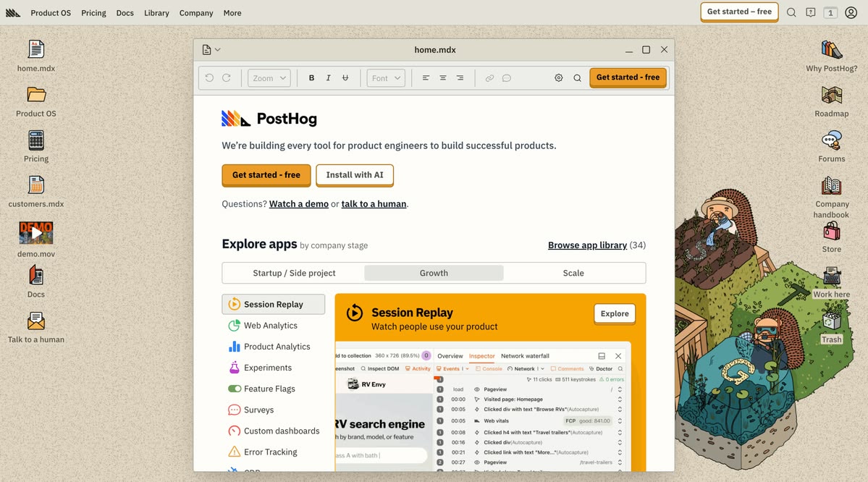Select Session Replay in app list
868x482 pixels.
pos(274,305)
